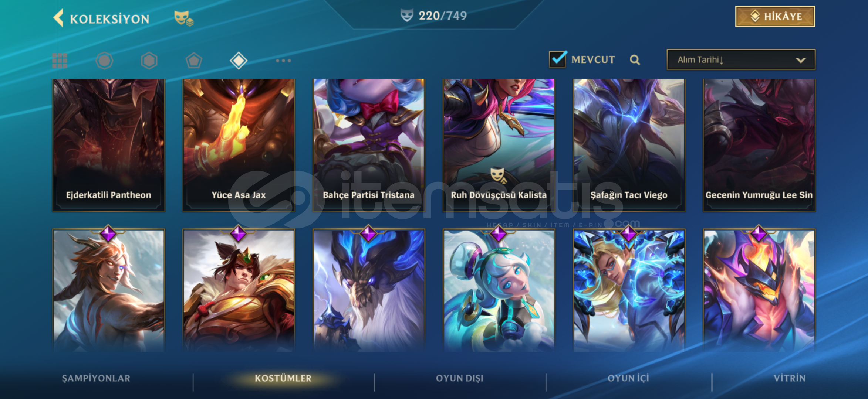Screen dimensions: 868x399
Task: Filter by the pentagon rarity icon
Action: coord(194,61)
